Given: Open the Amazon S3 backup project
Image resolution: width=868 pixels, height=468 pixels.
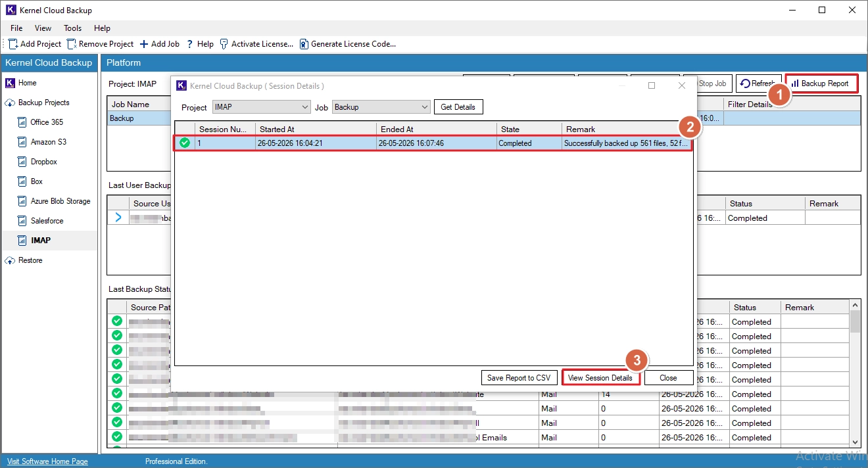Looking at the screenshot, I should [48, 142].
